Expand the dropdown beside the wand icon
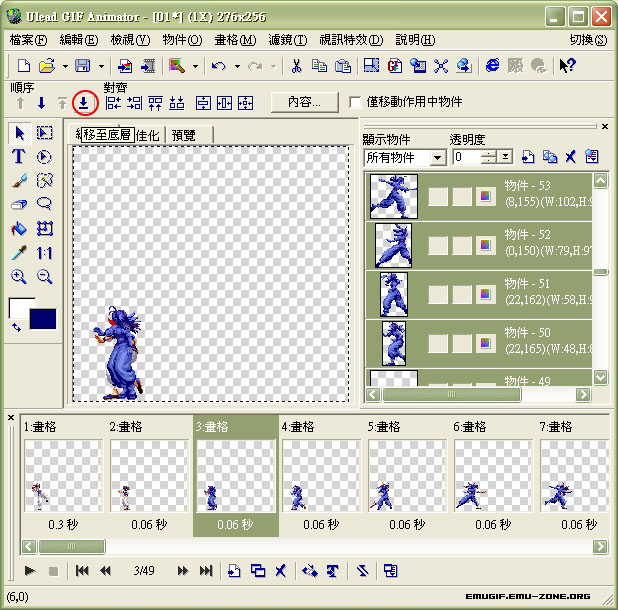Screen dimensions: 618x610 [195, 66]
